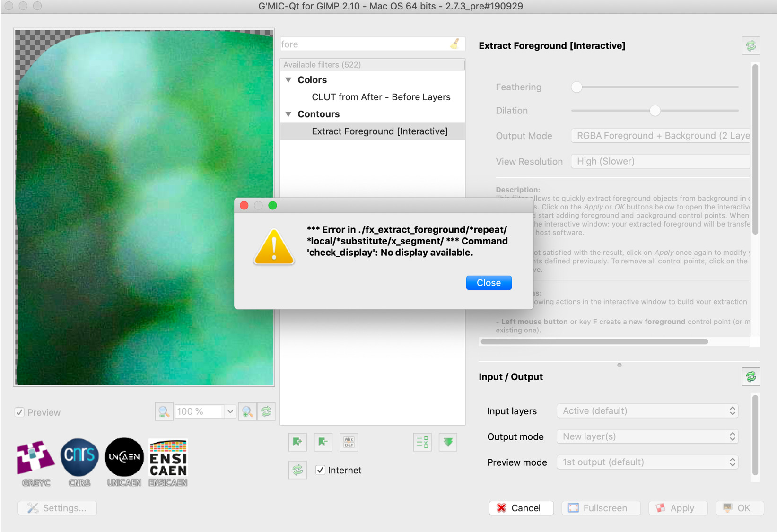Image resolution: width=777 pixels, height=532 pixels.
Task: Click the green preview image
Action: (144, 208)
